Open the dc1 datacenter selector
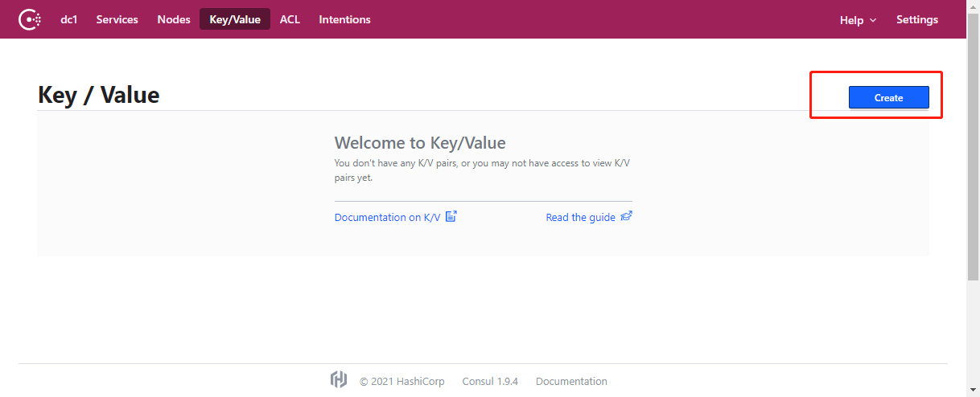This screenshot has height=397, width=980. pyautogui.click(x=69, y=19)
